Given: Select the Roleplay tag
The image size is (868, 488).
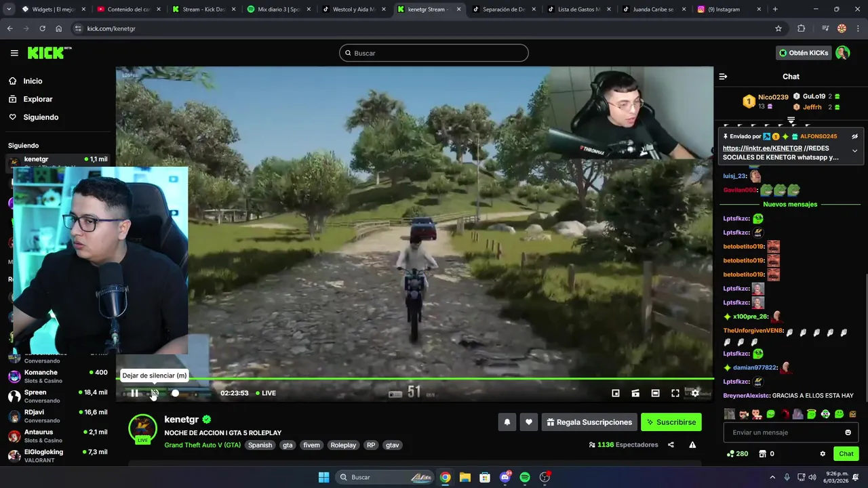Looking at the screenshot, I should (343, 445).
